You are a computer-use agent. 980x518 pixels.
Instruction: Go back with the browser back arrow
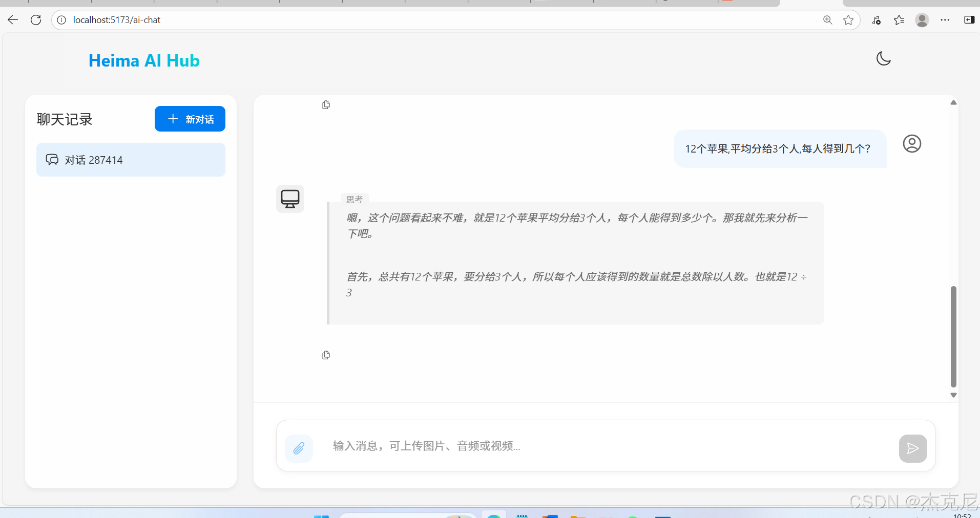(x=13, y=20)
